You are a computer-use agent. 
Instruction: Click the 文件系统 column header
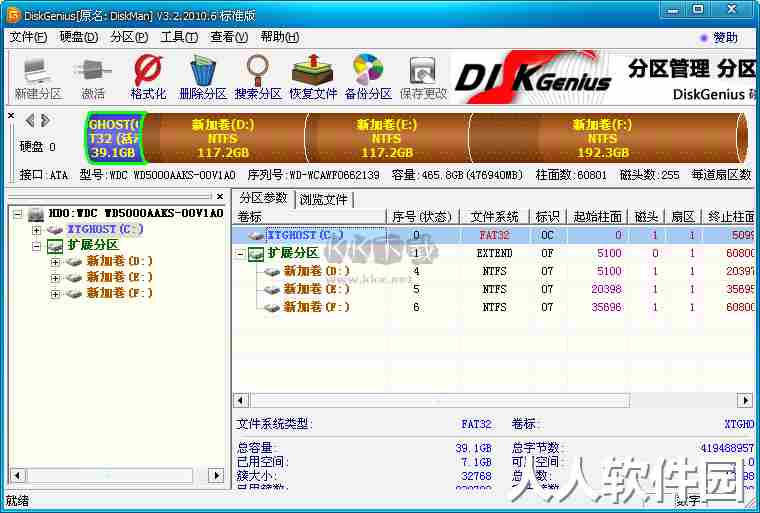494,217
